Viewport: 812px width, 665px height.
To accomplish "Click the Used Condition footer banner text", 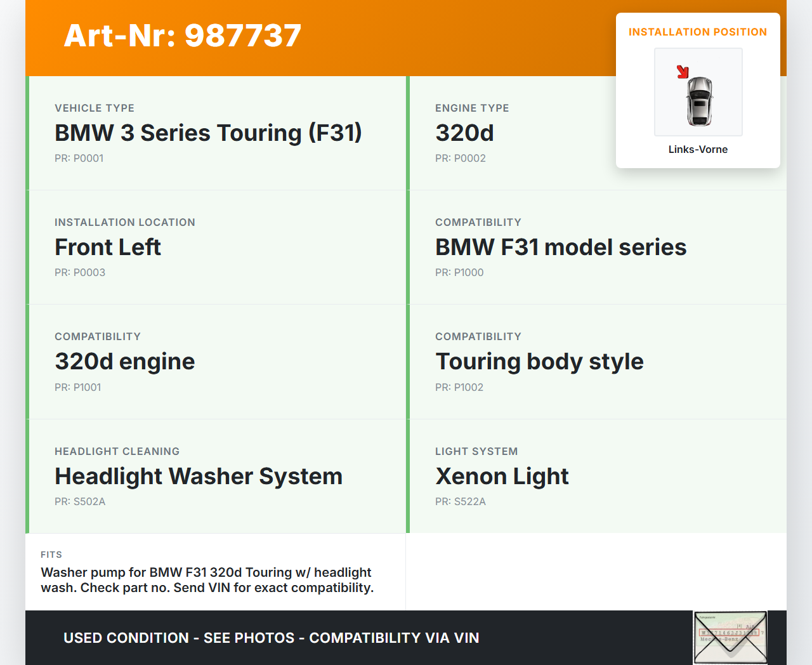I will tap(272, 638).
